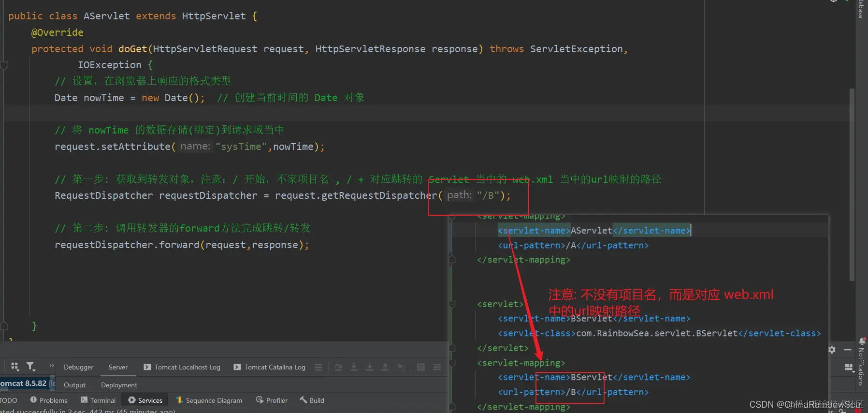Click the Step Out debugger icon
The height and width of the screenshot is (413, 868).
pyautogui.click(x=385, y=367)
